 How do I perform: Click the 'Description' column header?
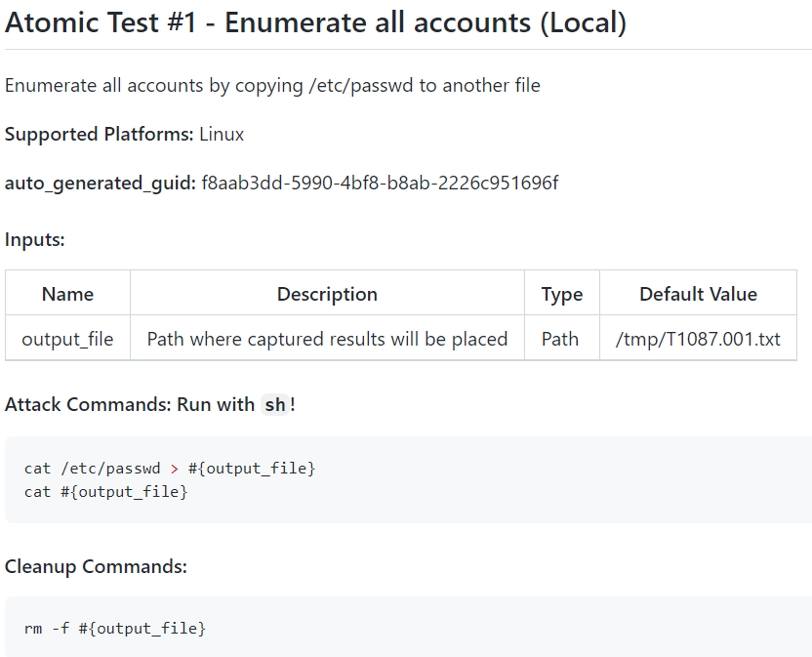[x=327, y=294]
